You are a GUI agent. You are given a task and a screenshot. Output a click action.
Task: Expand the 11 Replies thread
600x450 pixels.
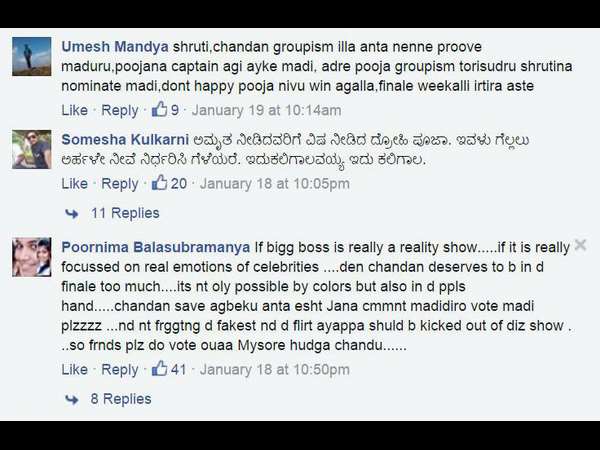125,213
